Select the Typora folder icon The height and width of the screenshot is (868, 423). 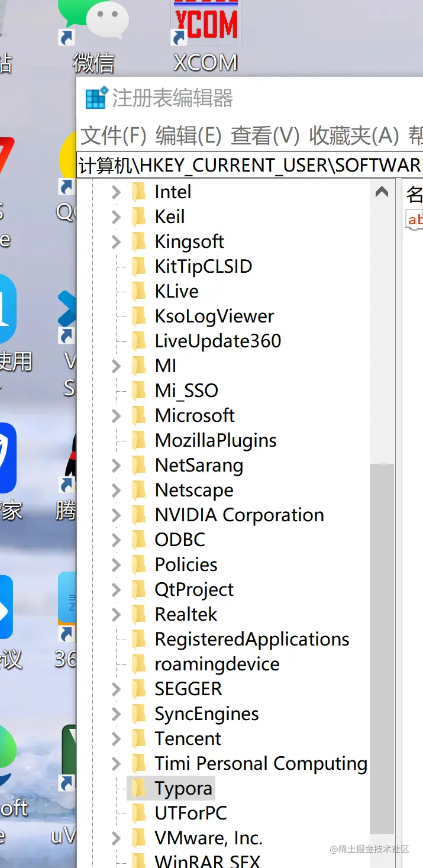point(138,788)
